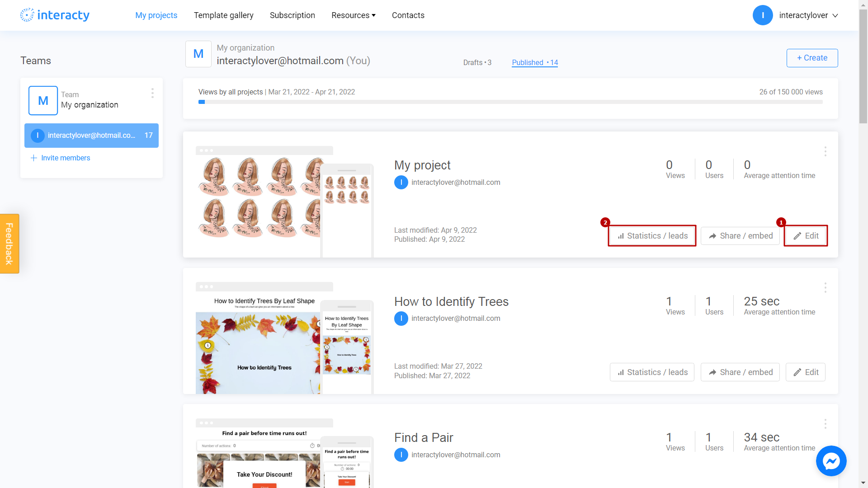Open How to Identify Trees mobile preview
868x488 pixels.
347,347
